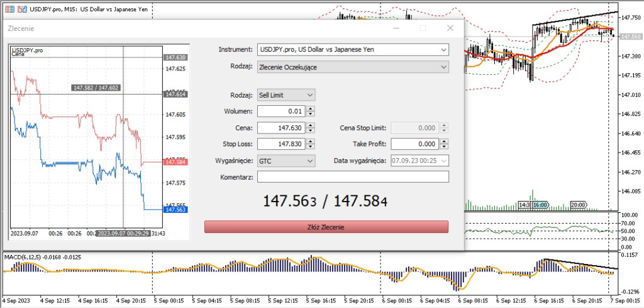Increase Take Profit with the up arrow
Viewport: 644px width, 308px height.
click(x=444, y=141)
